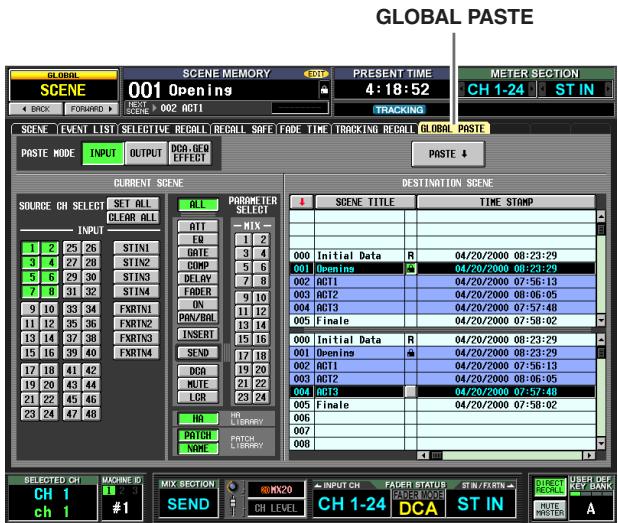Toggle the LCR parameter button
The width and height of the screenshot is (618, 523).
pos(198,397)
